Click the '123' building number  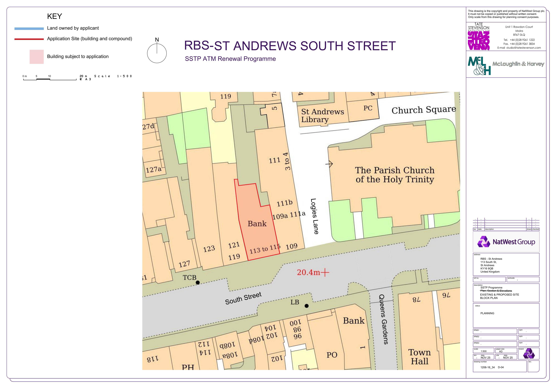pyautogui.click(x=209, y=249)
